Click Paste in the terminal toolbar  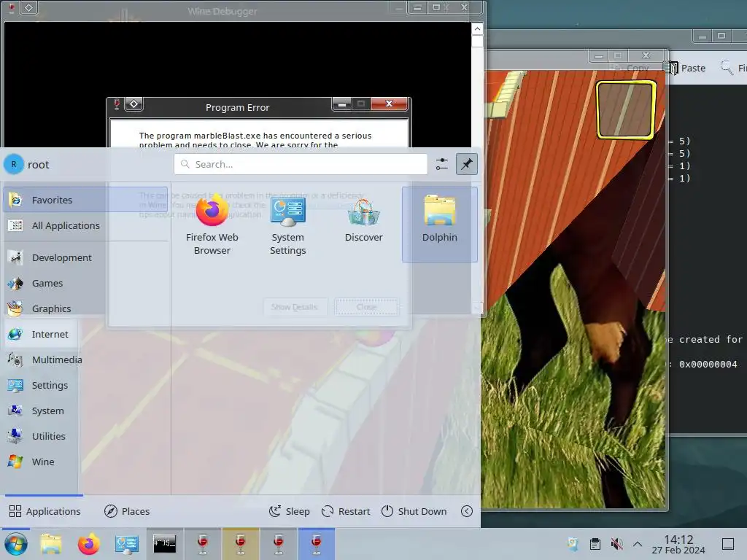[x=686, y=68]
